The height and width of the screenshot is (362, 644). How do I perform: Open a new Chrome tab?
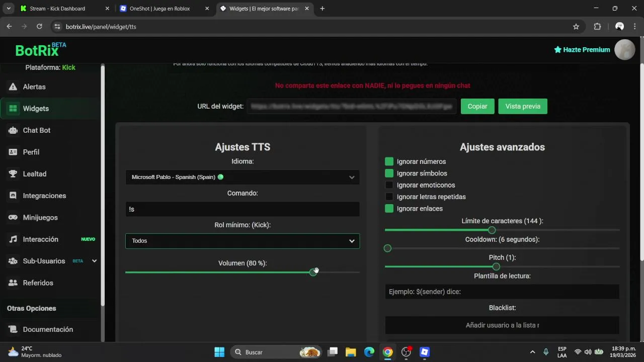pos(322,9)
